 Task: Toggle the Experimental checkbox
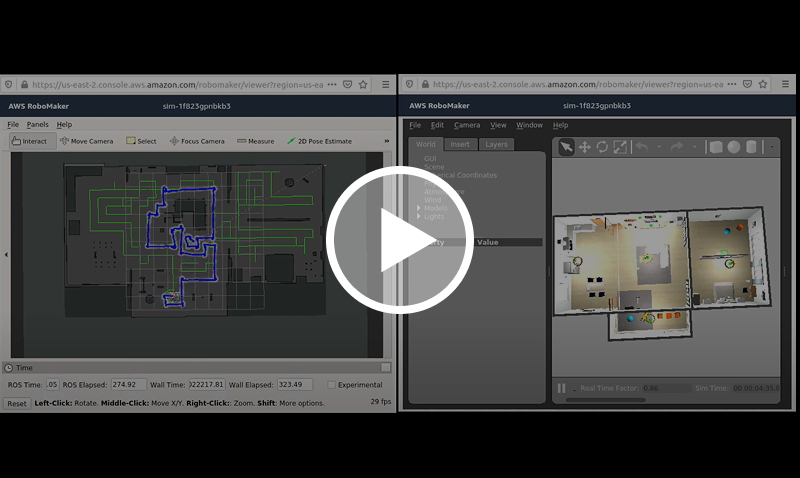[x=332, y=385]
